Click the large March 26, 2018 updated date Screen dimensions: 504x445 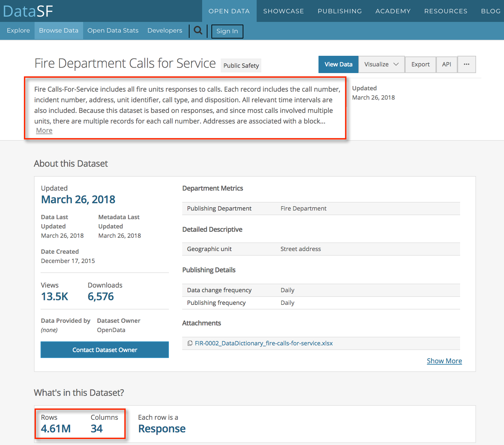[78, 199]
